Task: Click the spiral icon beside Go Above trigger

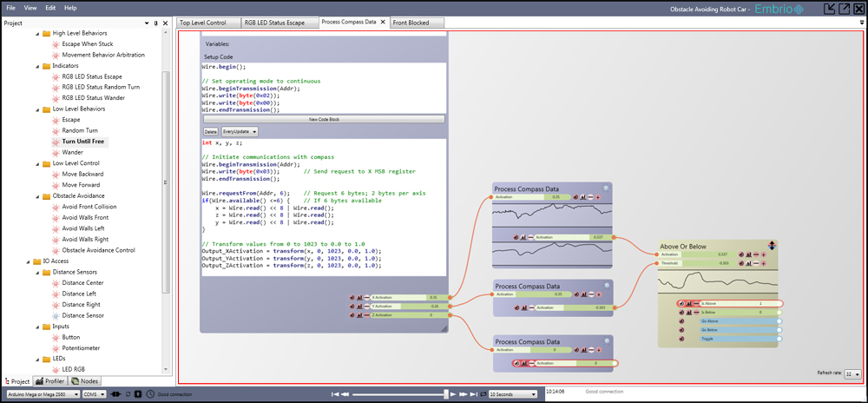Action: click(x=682, y=321)
